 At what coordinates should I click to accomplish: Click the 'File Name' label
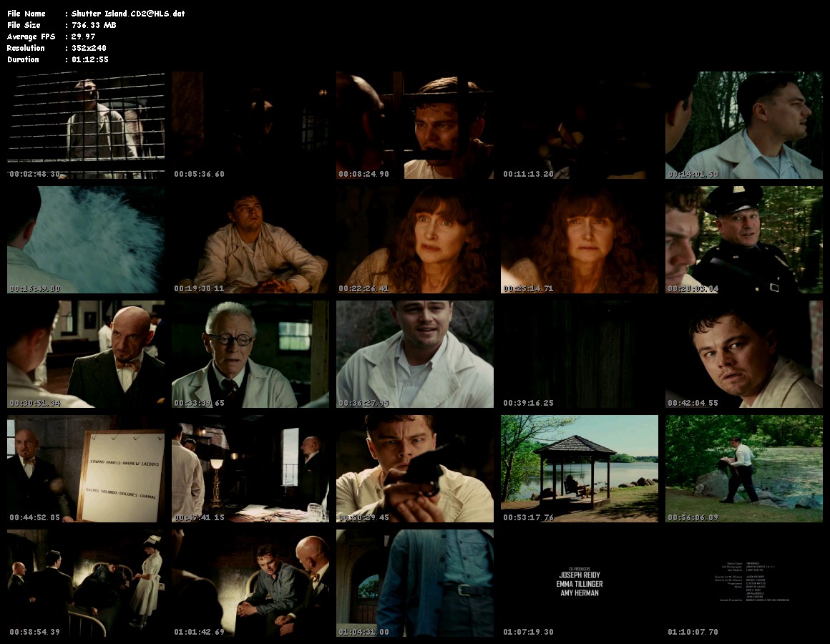[x=26, y=14]
